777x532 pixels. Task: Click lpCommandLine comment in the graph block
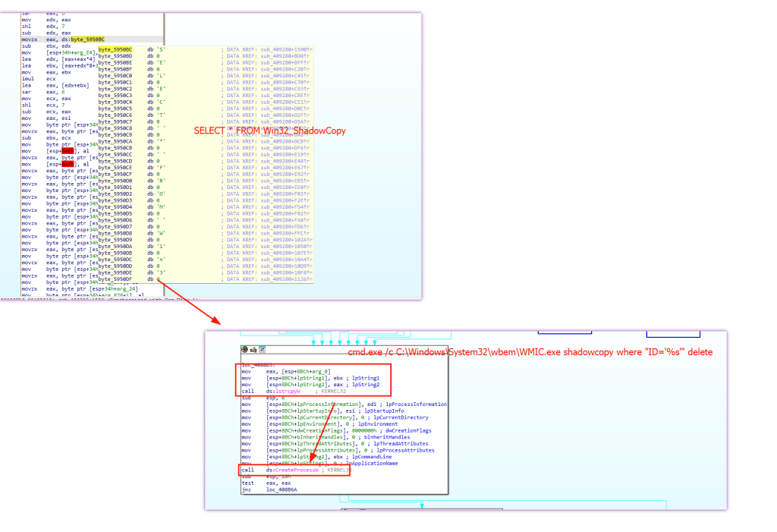(x=372, y=457)
